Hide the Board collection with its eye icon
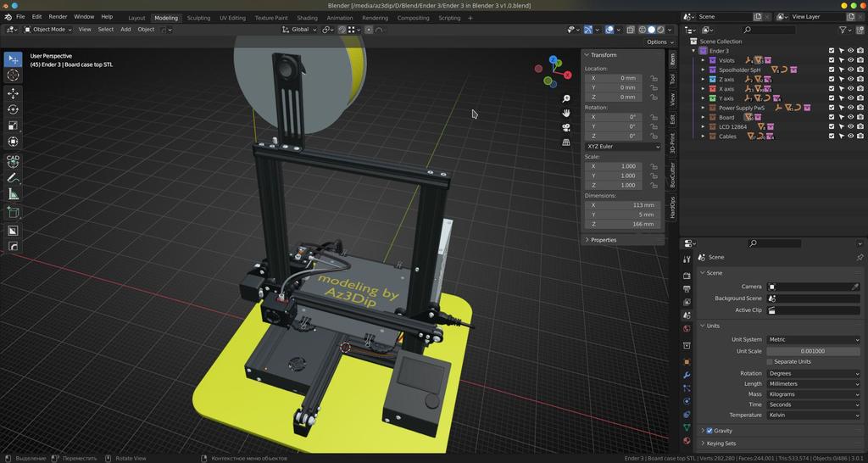The height and width of the screenshot is (463, 868). tap(851, 117)
